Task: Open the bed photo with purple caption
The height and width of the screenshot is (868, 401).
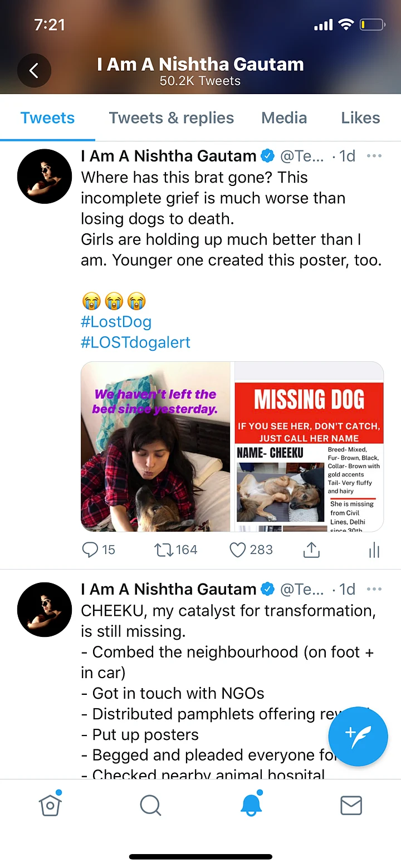Action: pyautogui.click(x=155, y=447)
